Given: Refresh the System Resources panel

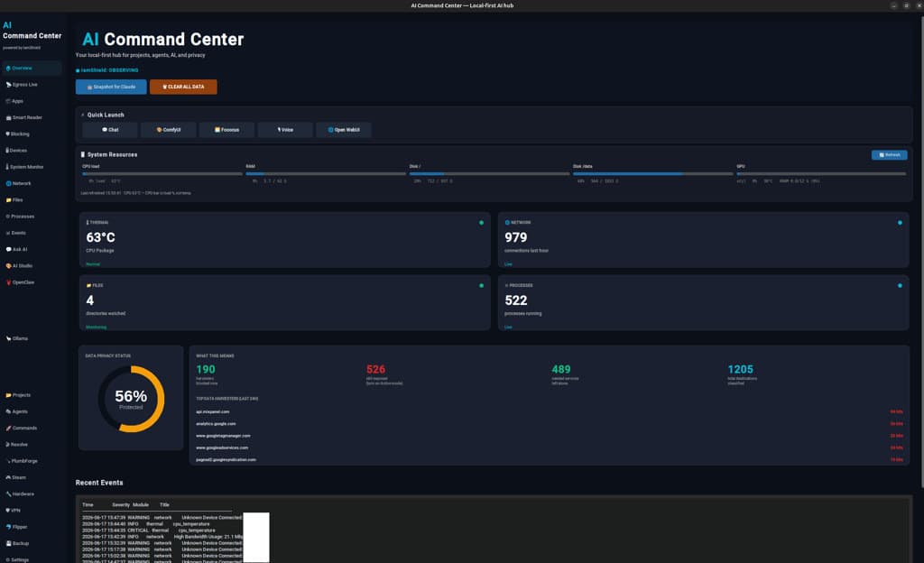Looking at the screenshot, I should [x=889, y=155].
